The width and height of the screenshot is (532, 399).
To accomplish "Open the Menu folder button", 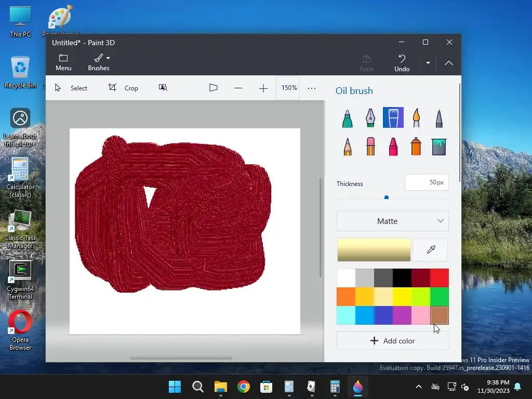I will coord(63,63).
